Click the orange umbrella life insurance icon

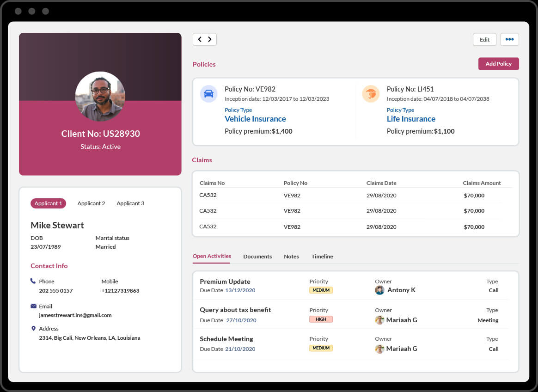coord(371,94)
